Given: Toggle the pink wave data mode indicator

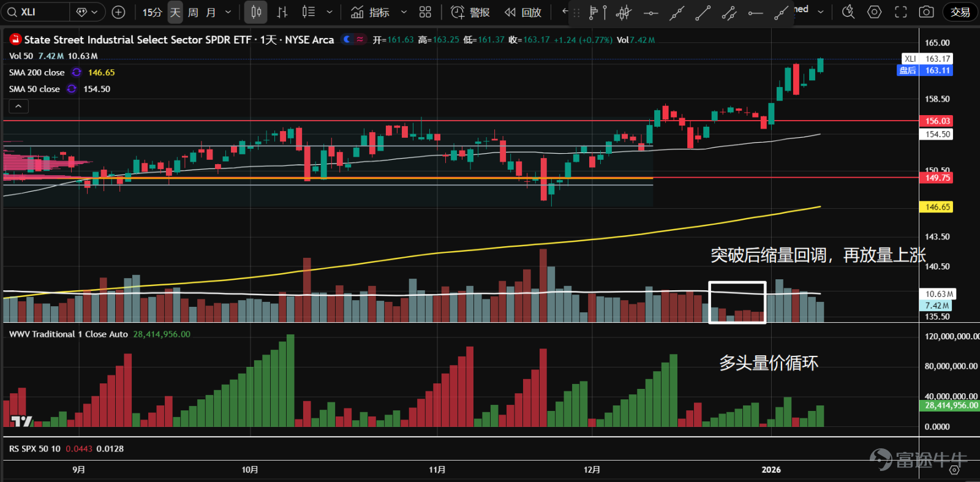Looking at the screenshot, I should (x=360, y=39).
